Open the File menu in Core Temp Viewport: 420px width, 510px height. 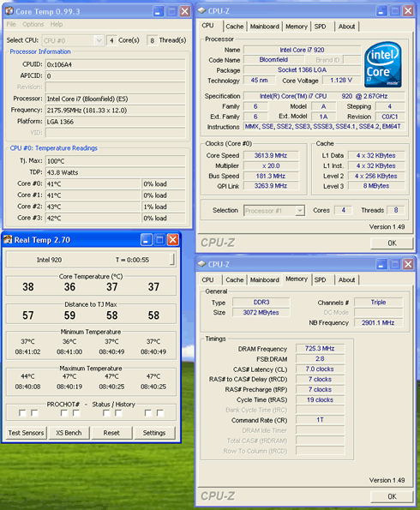11,24
